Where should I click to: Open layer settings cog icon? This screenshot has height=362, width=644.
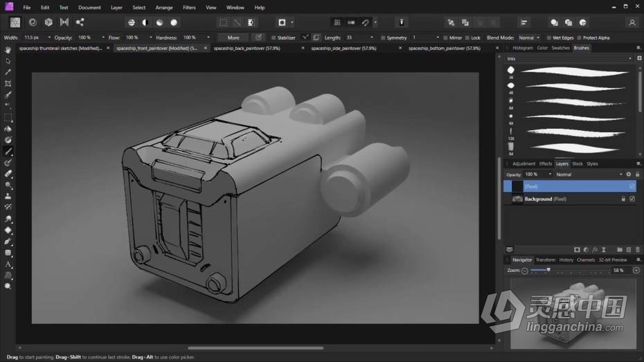coord(628,174)
